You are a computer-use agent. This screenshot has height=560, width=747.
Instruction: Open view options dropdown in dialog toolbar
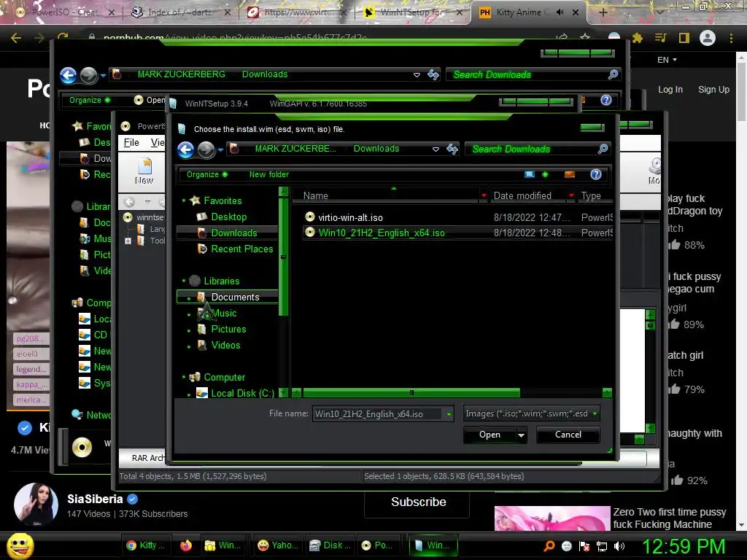[545, 174]
